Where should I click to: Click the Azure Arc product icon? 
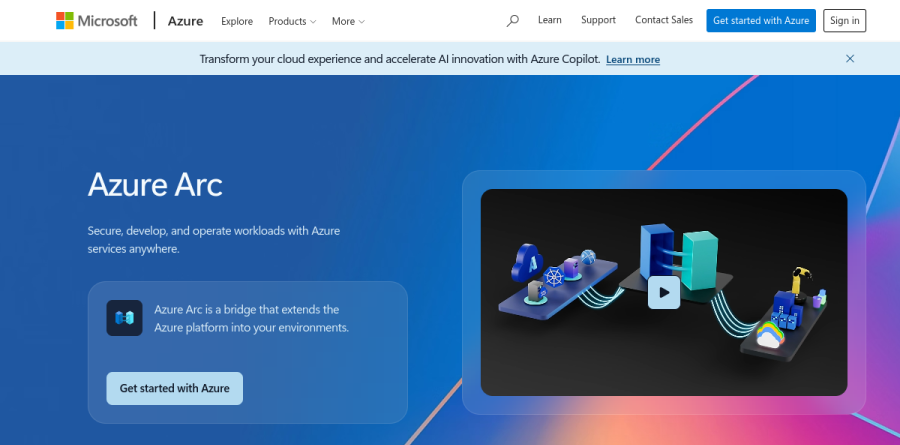tap(125, 318)
